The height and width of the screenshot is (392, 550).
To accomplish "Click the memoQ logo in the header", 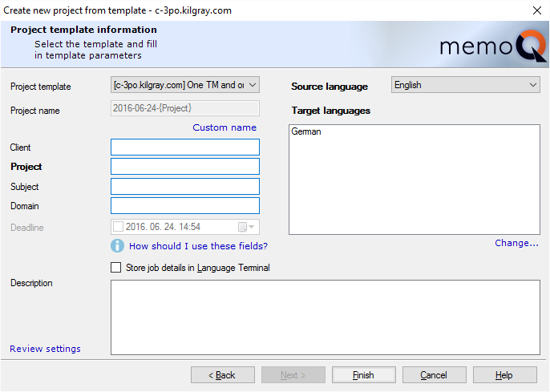I will pos(492,46).
